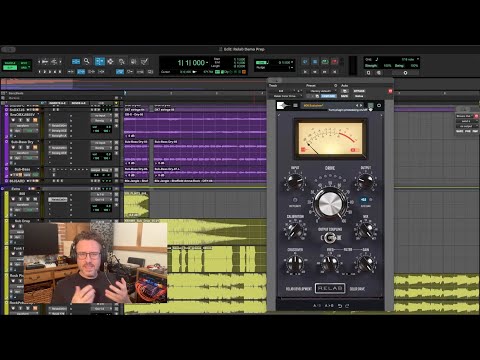480x360 pixels.
Task: Toggle Shuffle edit mode
Action: pos(10,63)
